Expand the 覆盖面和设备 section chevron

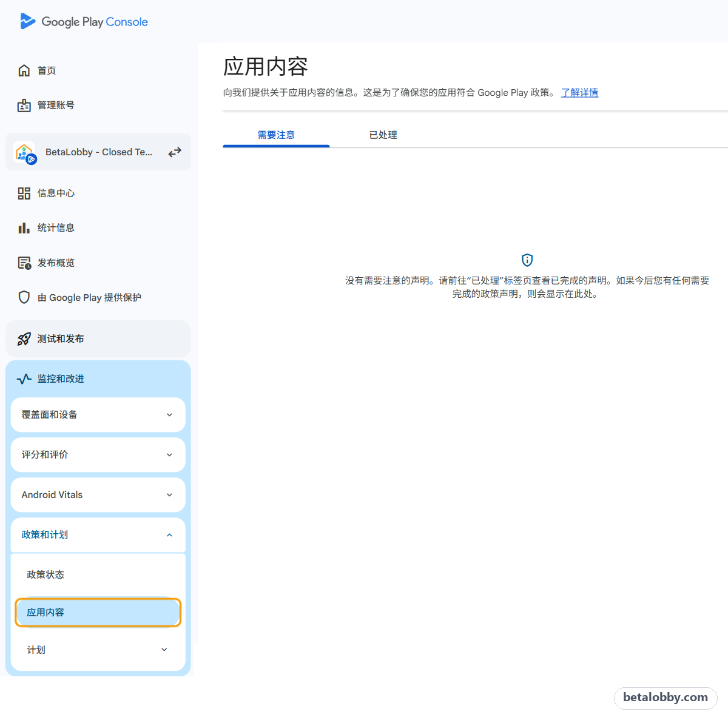point(169,415)
